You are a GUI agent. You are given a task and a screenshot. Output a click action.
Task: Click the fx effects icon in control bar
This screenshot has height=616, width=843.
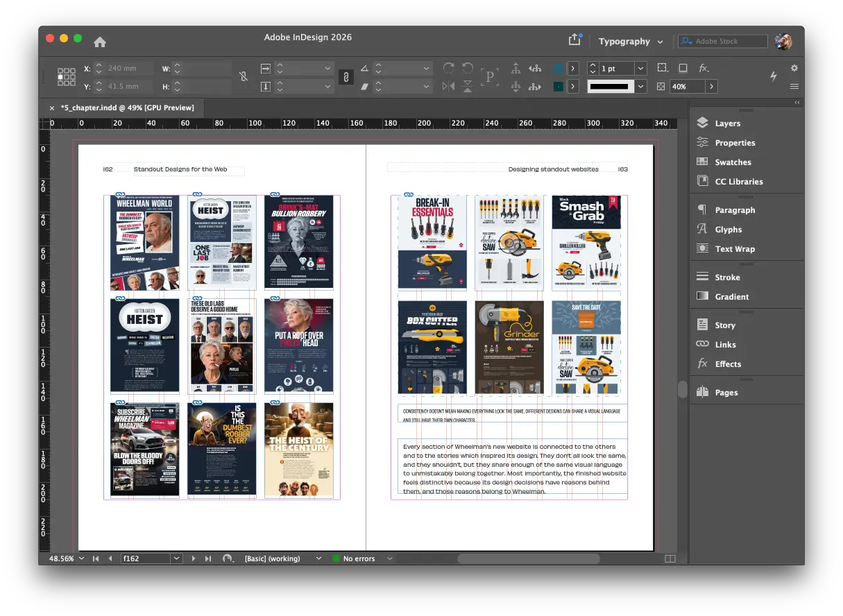tap(704, 68)
